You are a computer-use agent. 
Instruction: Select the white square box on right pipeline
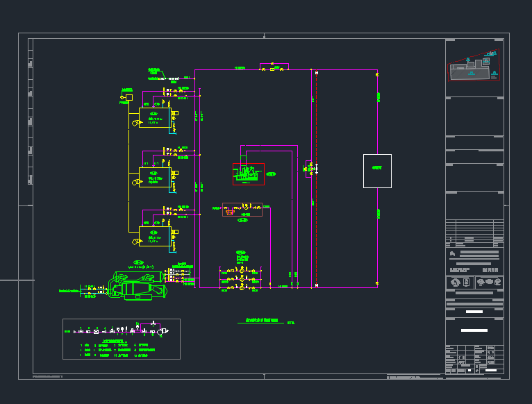(377, 171)
